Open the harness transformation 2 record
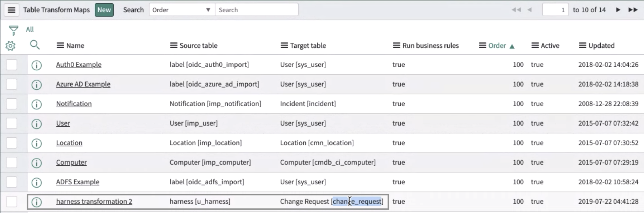 pos(94,202)
